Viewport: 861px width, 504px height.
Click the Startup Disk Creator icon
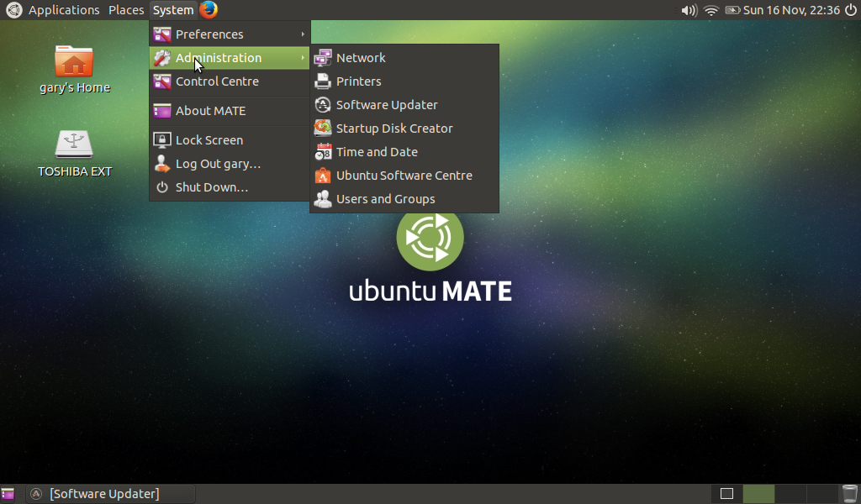(x=323, y=129)
